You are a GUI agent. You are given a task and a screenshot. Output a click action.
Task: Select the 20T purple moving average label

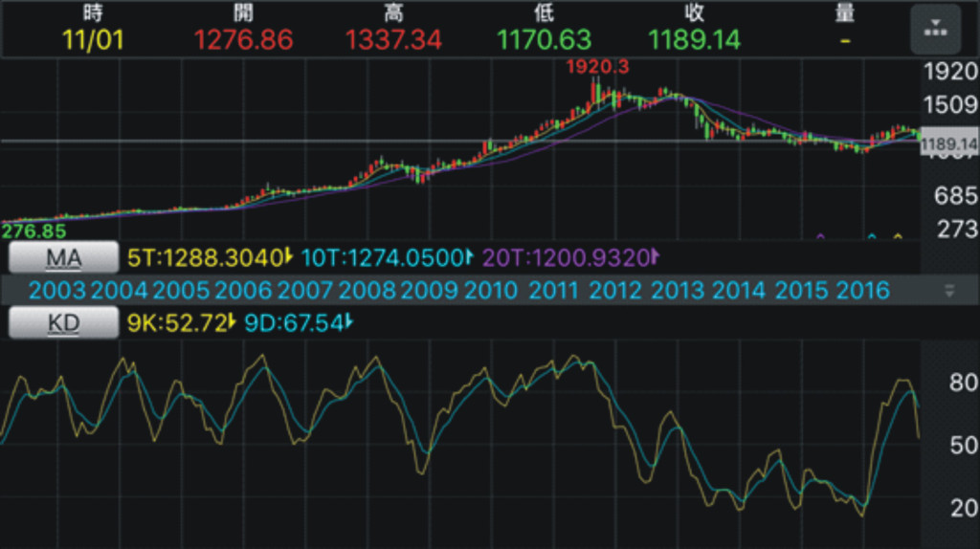click(568, 257)
